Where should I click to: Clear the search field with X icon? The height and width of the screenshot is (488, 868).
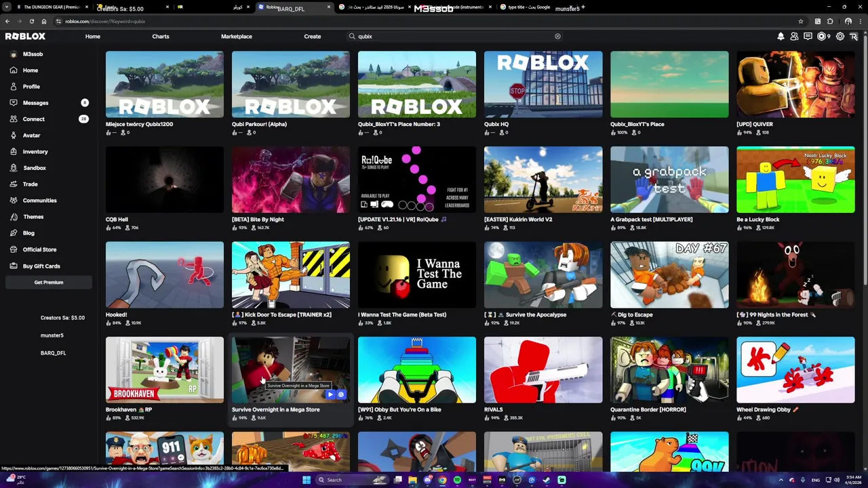tap(557, 37)
